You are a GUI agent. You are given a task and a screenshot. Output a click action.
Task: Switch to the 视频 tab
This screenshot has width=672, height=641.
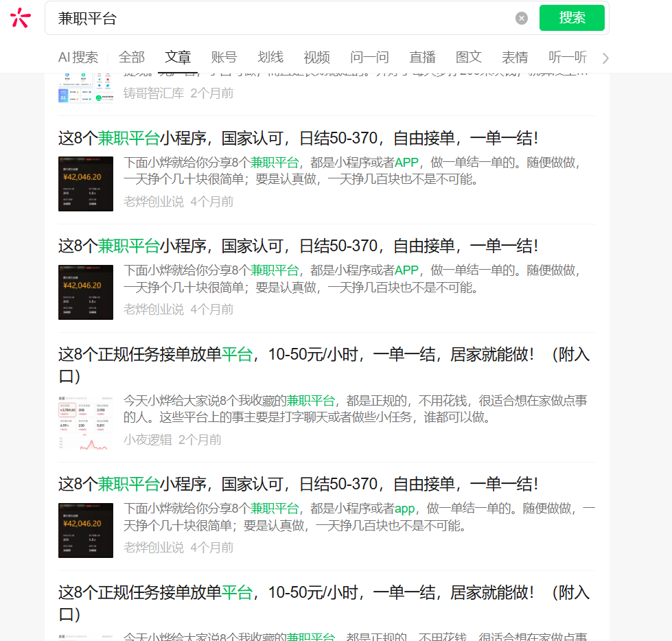316,57
